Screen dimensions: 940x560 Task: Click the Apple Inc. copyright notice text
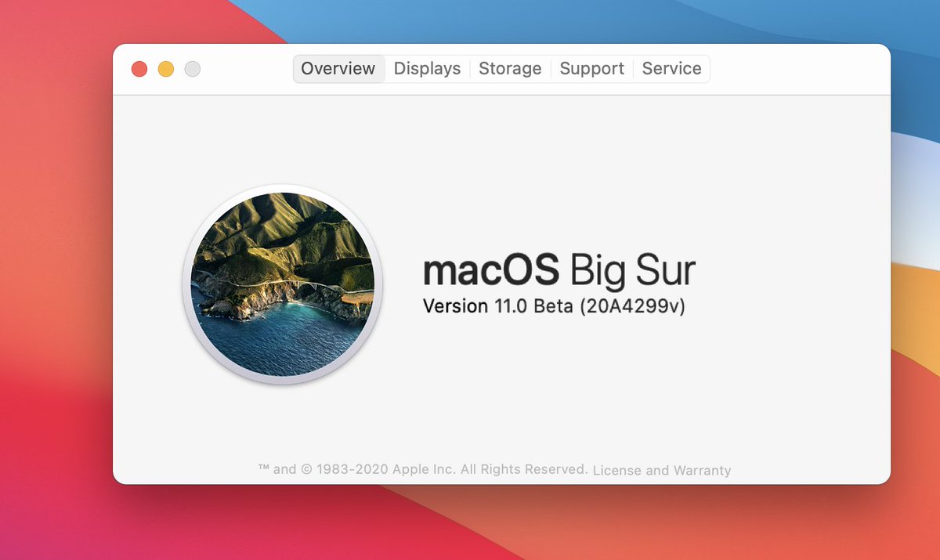pos(423,469)
